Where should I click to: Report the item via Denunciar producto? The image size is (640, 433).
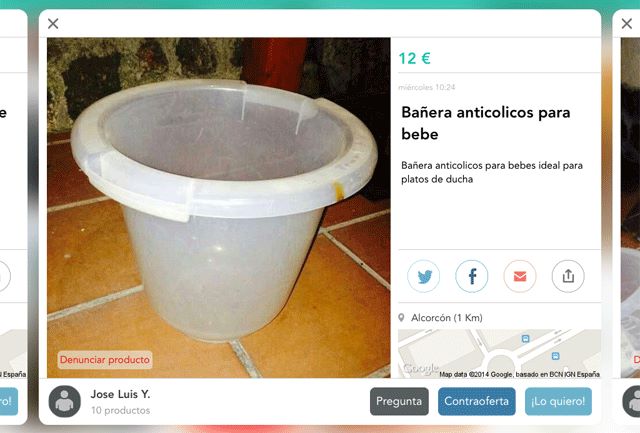(x=105, y=360)
